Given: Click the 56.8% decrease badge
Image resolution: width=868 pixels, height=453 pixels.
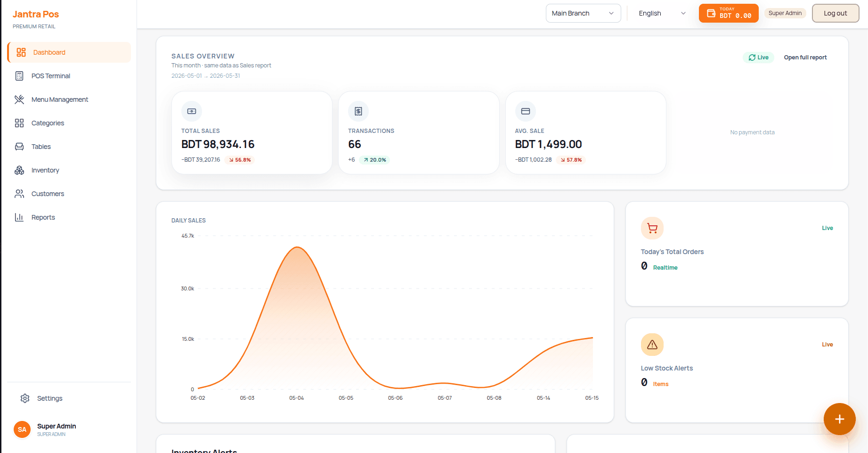Looking at the screenshot, I should pyautogui.click(x=240, y=160).
